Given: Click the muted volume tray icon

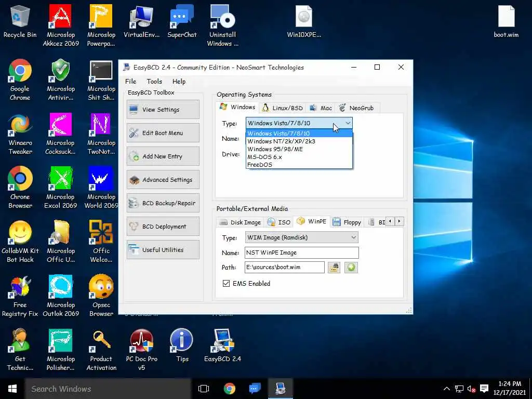Looking at the screenshot, I should [471, 389].
